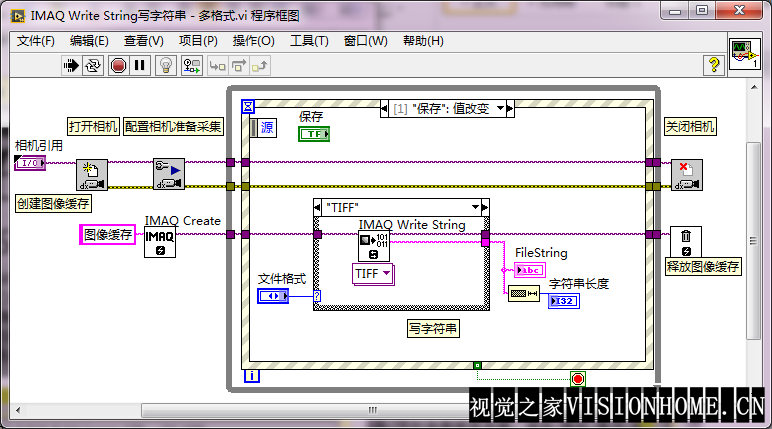Click the close camera node icon
The width and height of the screenshot is (772, 429).
(x=687, y=174)
